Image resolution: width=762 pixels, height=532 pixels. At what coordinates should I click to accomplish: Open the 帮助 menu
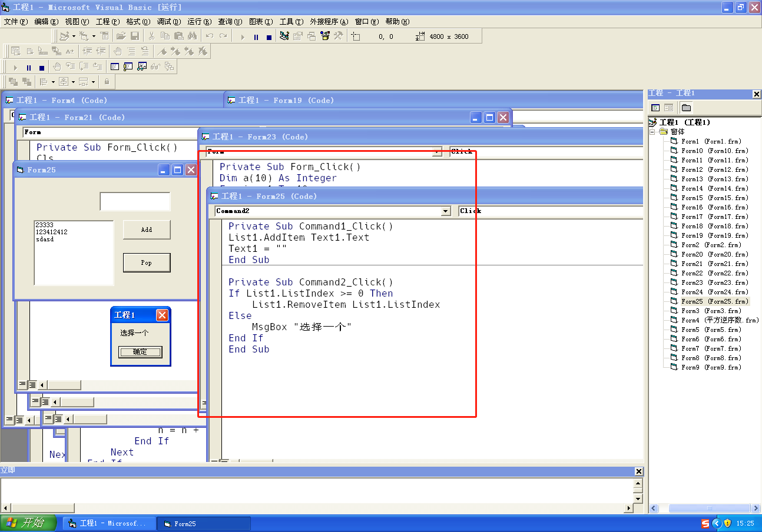397,22
